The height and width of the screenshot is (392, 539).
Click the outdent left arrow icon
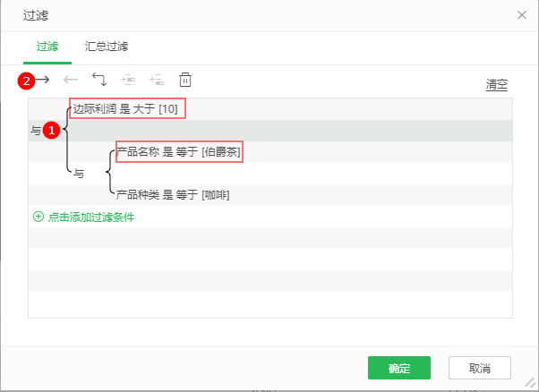pyautogui.click(x=71, y=80)
